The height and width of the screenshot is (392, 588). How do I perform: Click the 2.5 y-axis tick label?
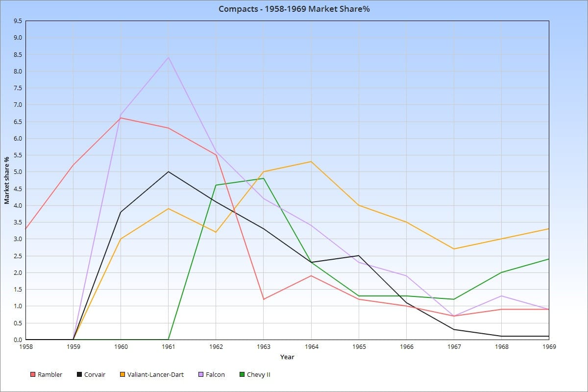[18, 256]
